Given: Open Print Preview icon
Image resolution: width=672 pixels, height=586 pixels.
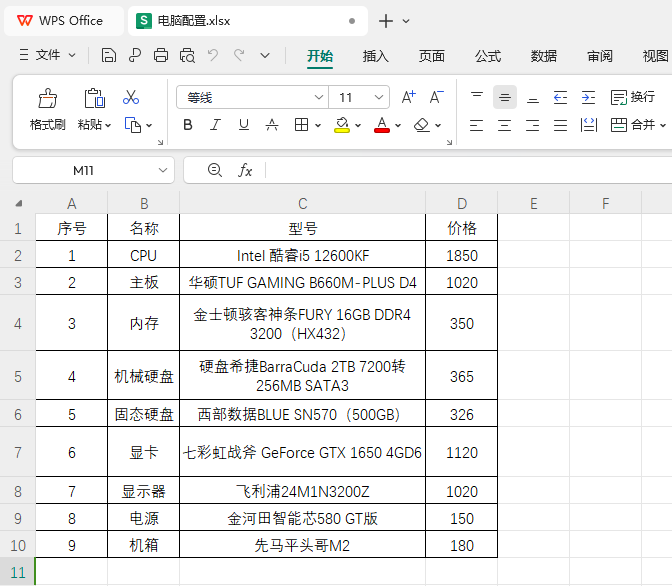Looking at the screenshot, I should pyautogui.click(x=187, y=56).
